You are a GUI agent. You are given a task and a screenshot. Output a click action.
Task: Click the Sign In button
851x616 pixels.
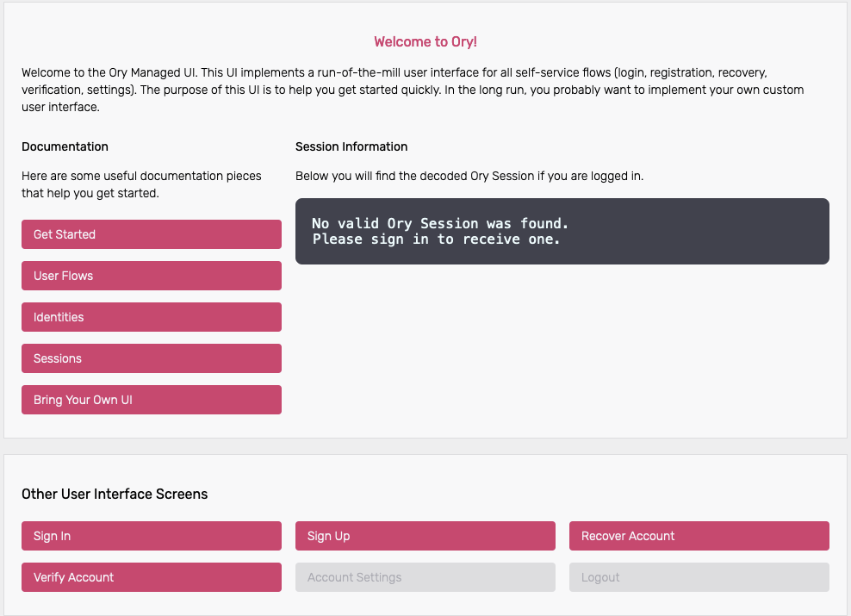click(x=151, y=535)
